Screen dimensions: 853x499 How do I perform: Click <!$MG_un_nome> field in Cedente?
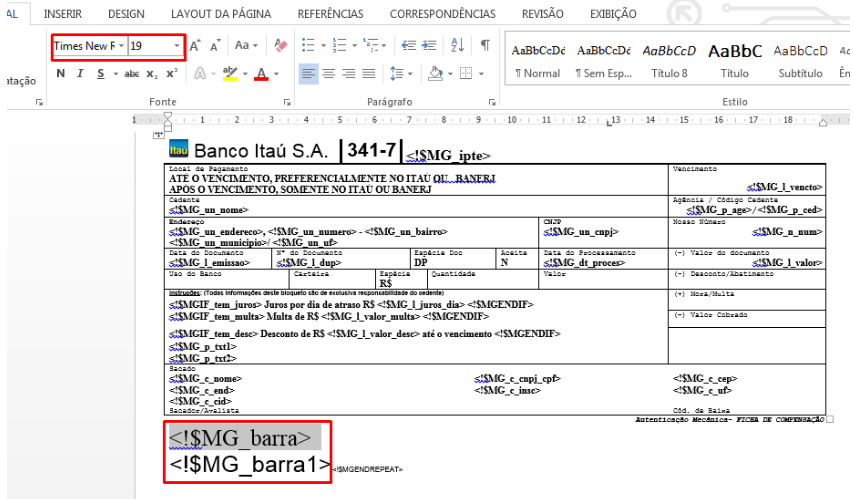[x=208, y=210]
